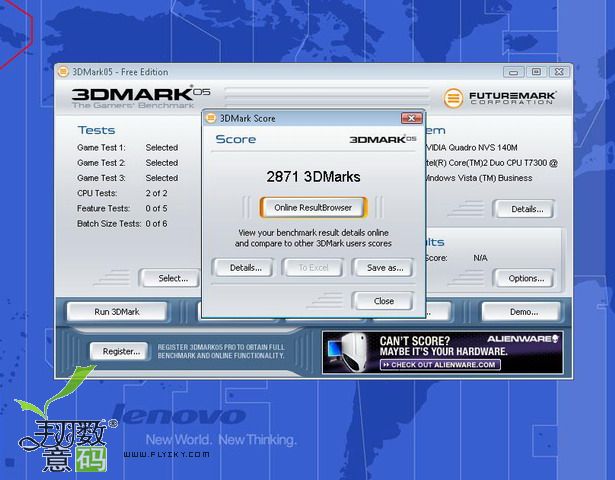Image resolution: width=615 pixels, height=480 pixels.
Task: Click the disabled To Excel button
Action: click(x=313, y=268)
